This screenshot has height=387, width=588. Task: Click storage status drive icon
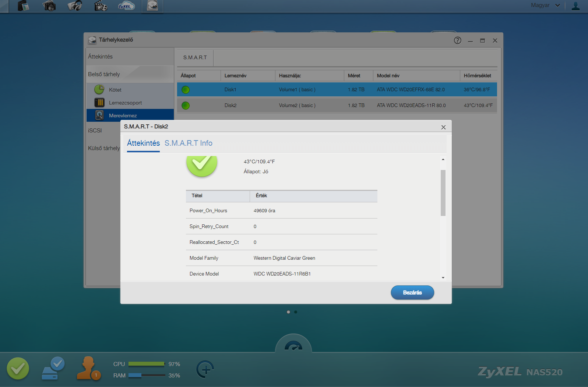(x=53, y=368)
